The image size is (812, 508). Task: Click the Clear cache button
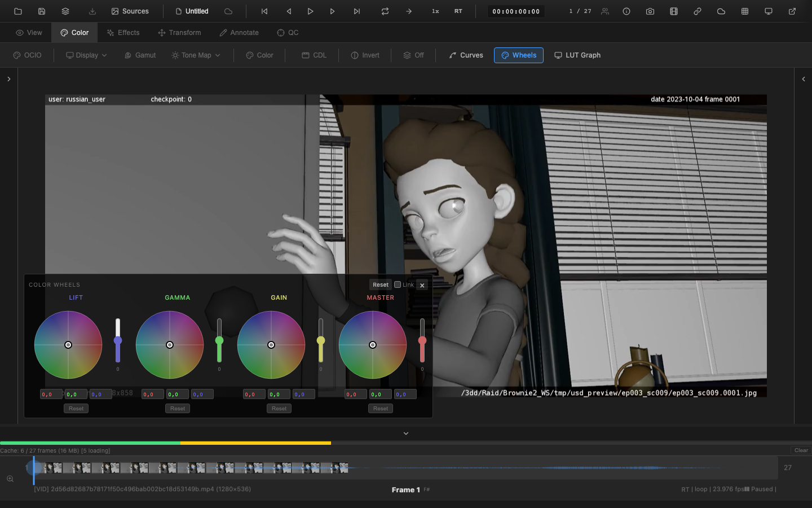click(x=800, y=450)
